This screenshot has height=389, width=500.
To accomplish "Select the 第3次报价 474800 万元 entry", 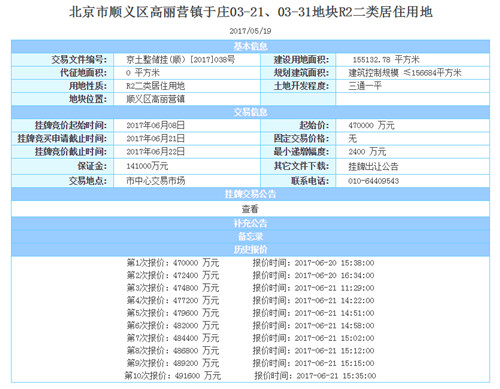I will coord(173,288).
